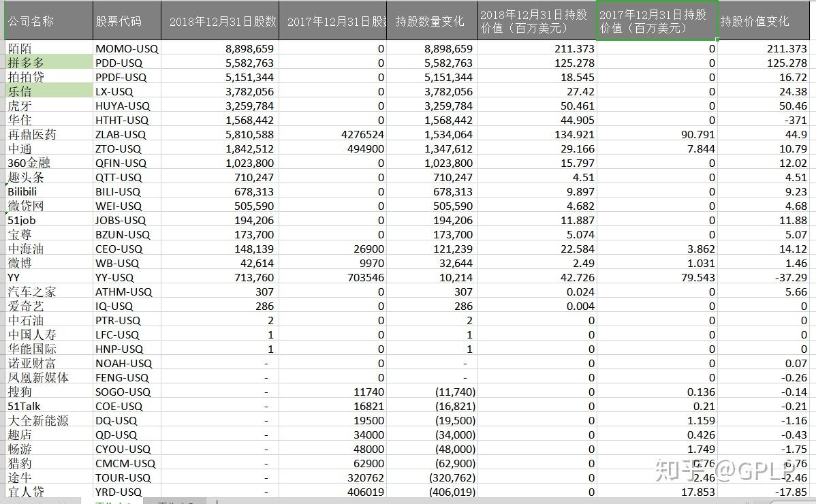Screen dimensions: 816x504
Task: Click the 494900 share count cell
Action: point(333,148)
